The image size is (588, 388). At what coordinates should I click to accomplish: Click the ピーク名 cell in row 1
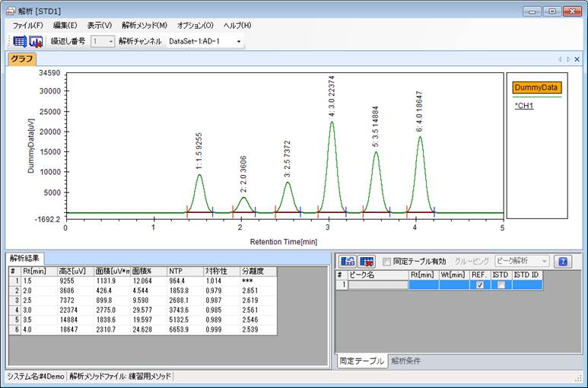(377, 285)
